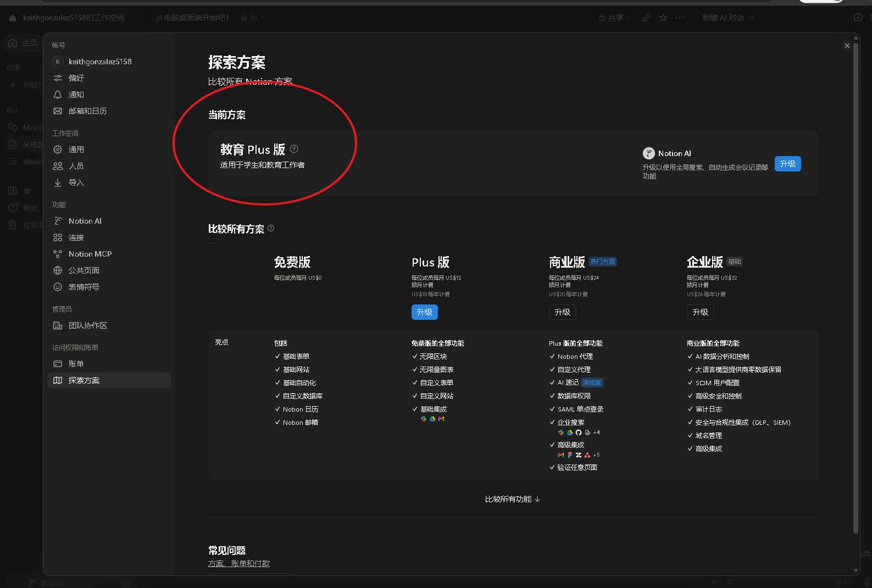
Task: Click the 企业搜索 feature text
Action: coord(571,423)
